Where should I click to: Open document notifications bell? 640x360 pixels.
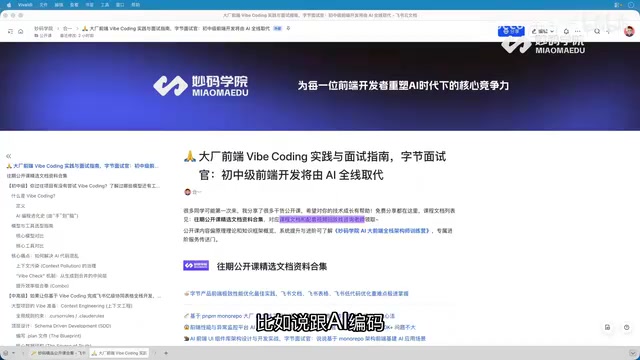566,31
